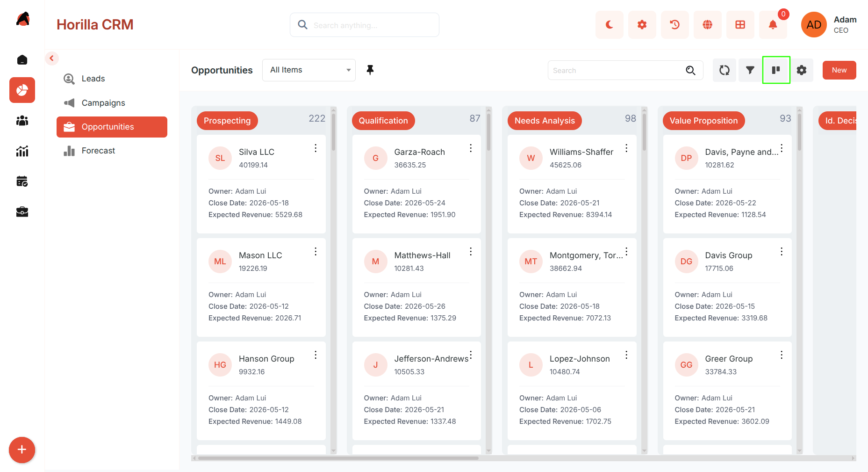Open recent history clock icon

tap(674, 25)
